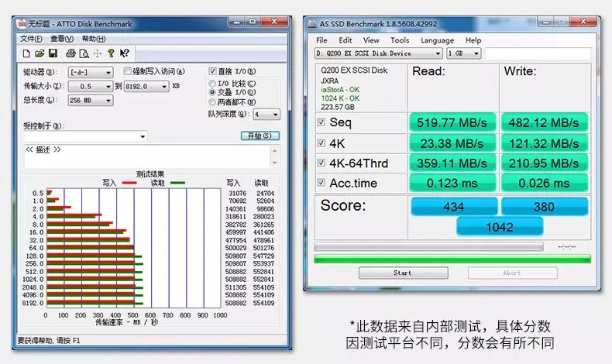Click the 223.57 GB capacity text

click(x=338, y=107)
